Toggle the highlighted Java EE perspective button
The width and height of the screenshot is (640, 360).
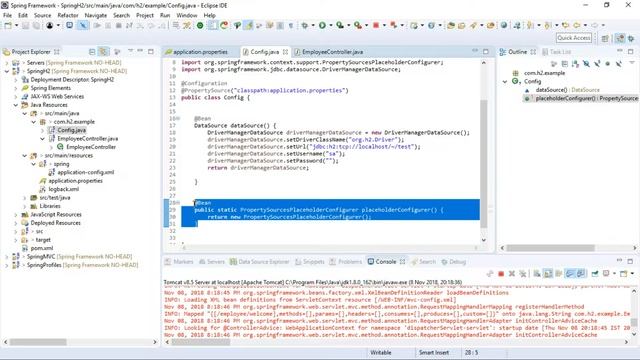pyautogui.click(x=620, y=38)
